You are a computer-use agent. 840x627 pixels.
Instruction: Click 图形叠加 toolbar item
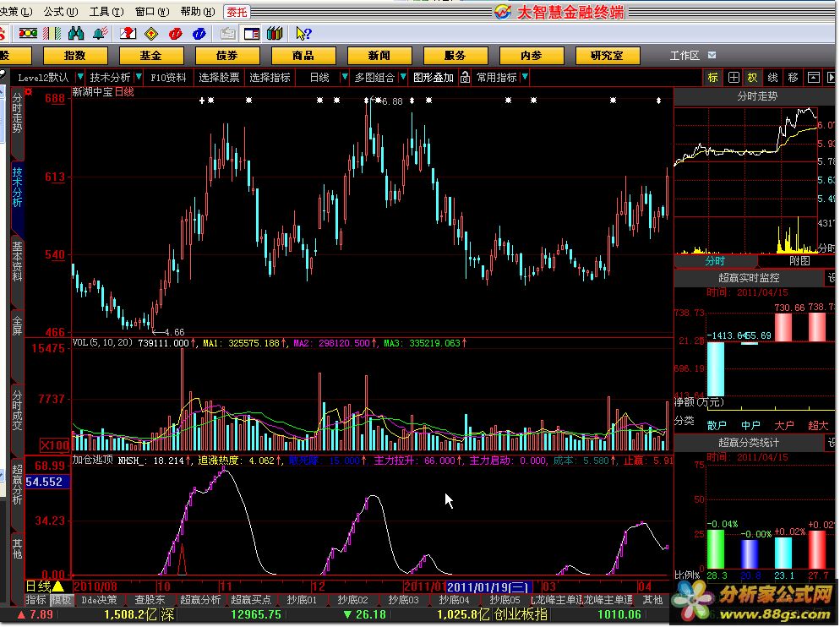pyautogui.click(x=434, y=78)
